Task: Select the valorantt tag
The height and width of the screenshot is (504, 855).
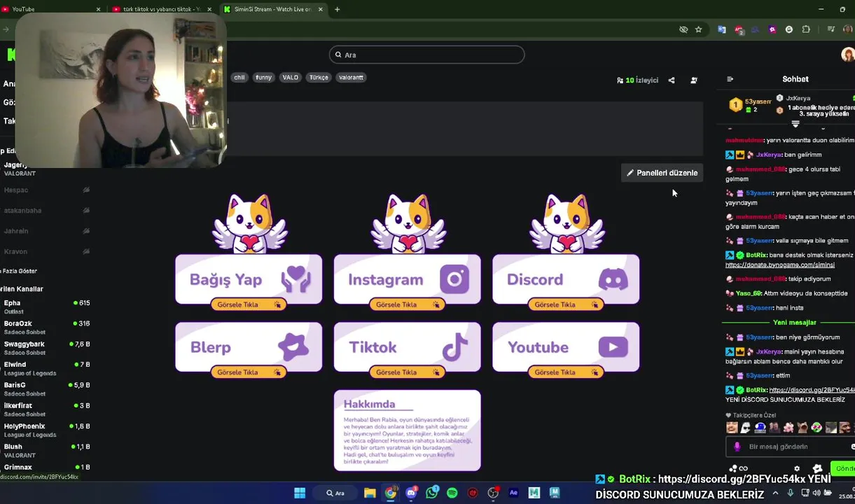Action: [351, 78]
